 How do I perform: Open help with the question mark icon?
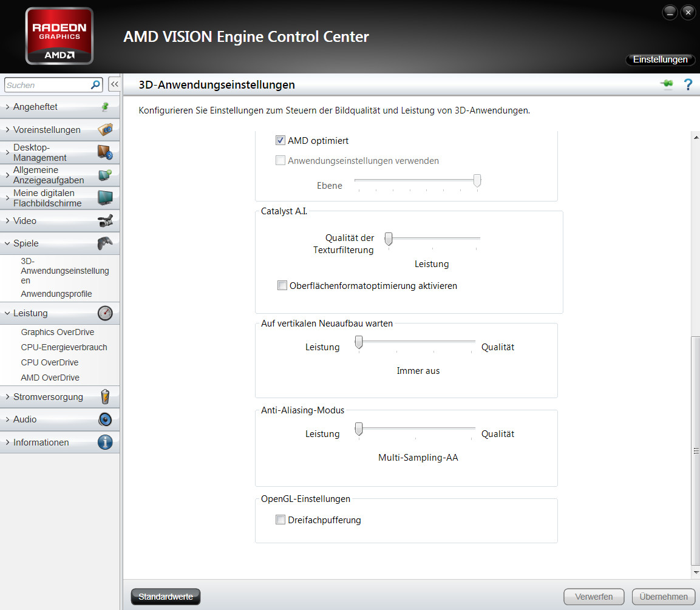pos(688,84)
